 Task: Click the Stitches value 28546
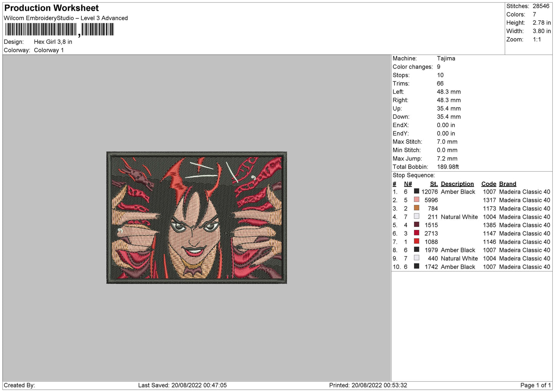tap(541, 6)
